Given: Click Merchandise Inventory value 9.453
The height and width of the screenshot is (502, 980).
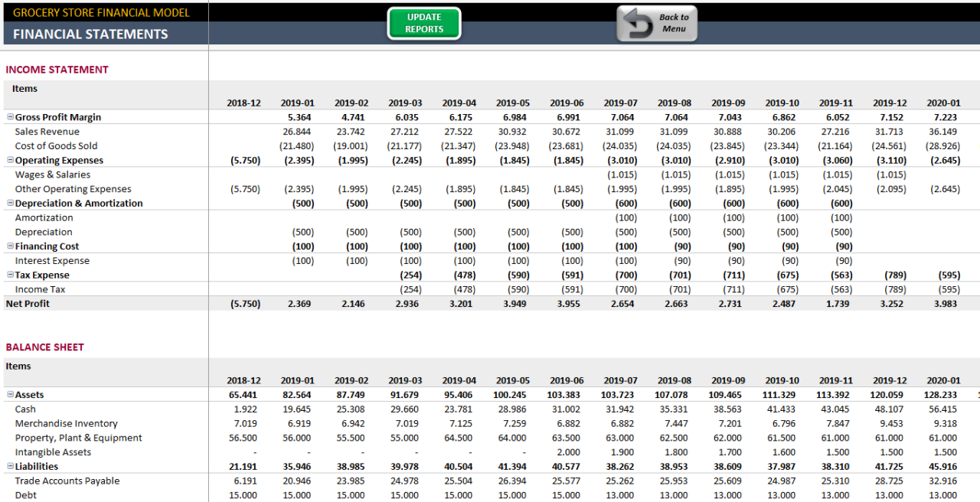Looking at the screenshot, I should coord(892,423).
